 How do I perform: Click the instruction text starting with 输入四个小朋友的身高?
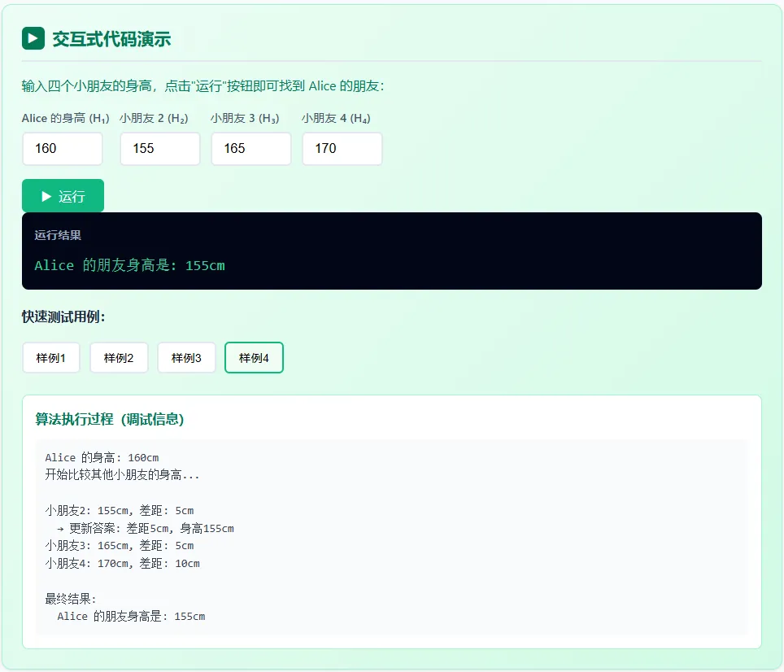[203, 86]
